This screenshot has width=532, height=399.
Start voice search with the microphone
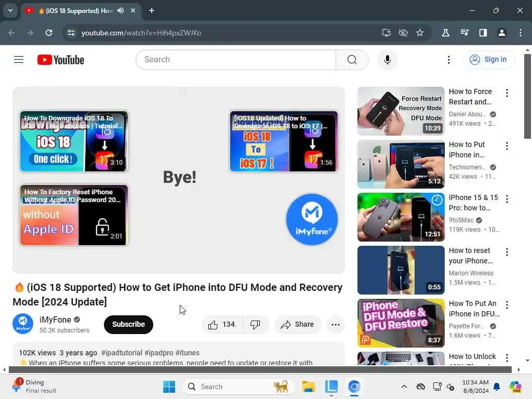387,60
